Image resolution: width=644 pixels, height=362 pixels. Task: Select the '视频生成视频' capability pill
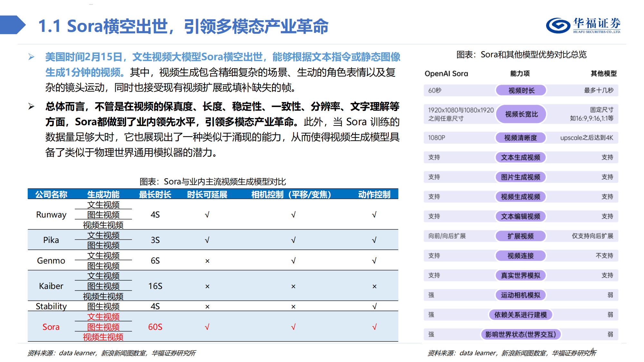coord(521,197)
